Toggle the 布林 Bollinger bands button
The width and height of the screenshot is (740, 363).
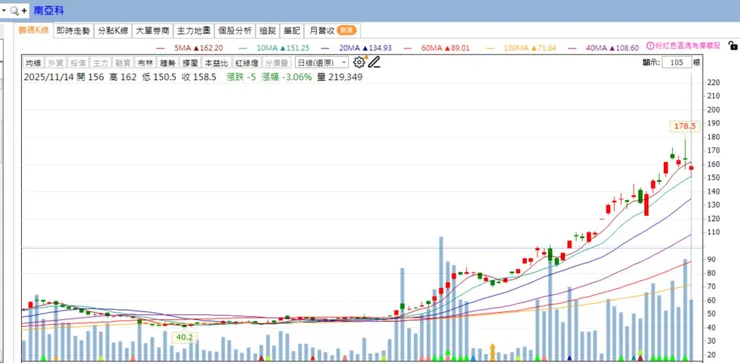144,62
